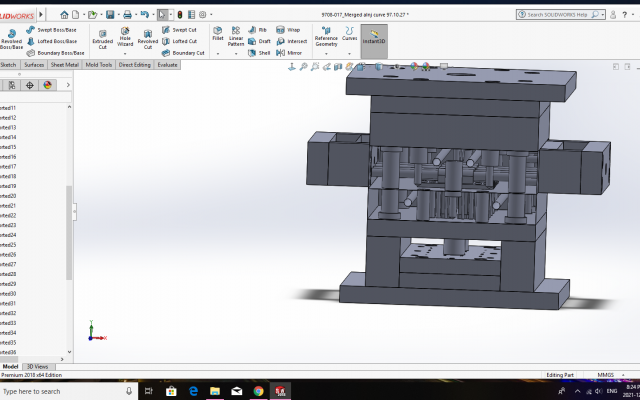The width and height of the screenshot is (640, 400).
Task: Expand the Hole Wizard dropdown arrow
Action: pos(125,54)
